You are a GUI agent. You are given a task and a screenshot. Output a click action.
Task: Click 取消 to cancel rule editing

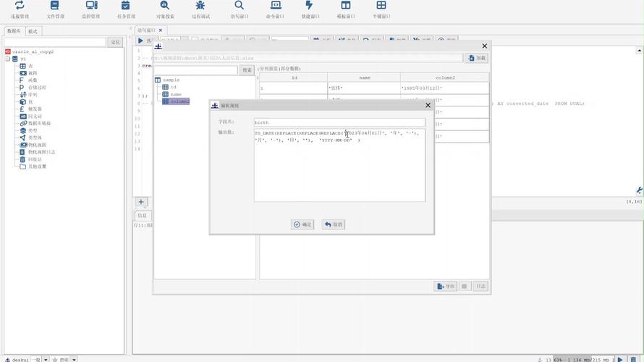tap(333, 224)
